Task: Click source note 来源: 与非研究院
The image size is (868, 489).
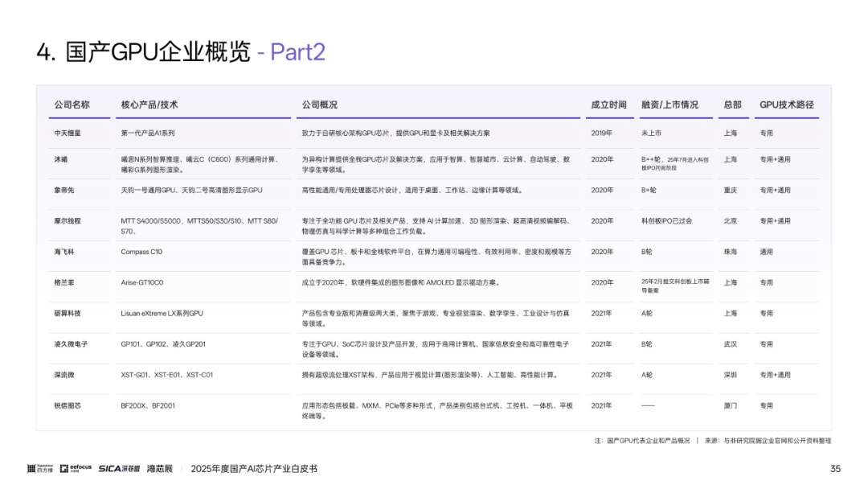Action: pyautogui.click(x=768, y=441)
